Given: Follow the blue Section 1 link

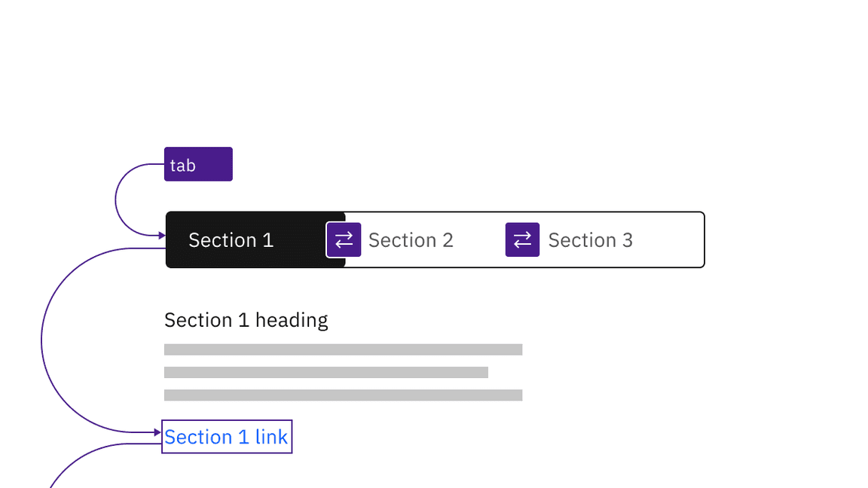Looking at the screenshot, I should pos(226,437).
